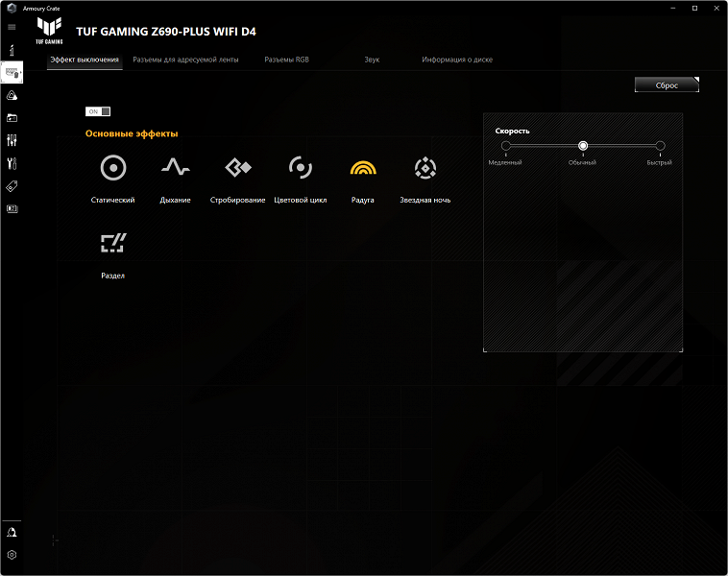This screenshot has height=576, width=728.
Task: Open the hamburger menu in the sidebar
Action: point(12,27)
